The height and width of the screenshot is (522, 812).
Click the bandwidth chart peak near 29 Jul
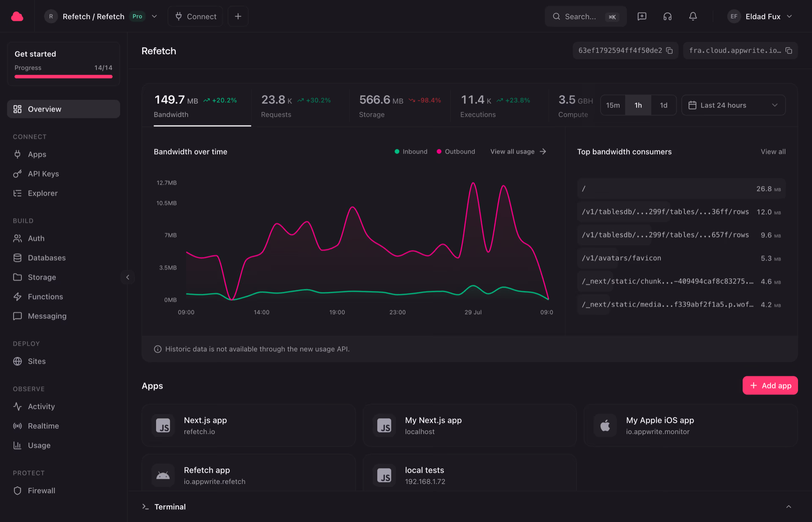point(473,183)
